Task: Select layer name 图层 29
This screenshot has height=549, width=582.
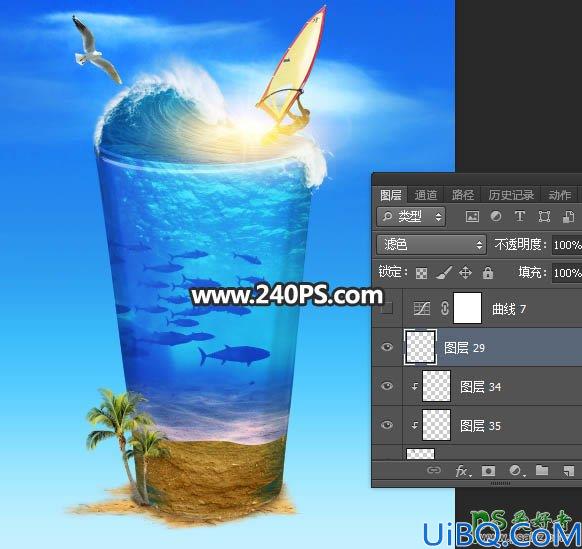Action: click(x=464, y=348)
